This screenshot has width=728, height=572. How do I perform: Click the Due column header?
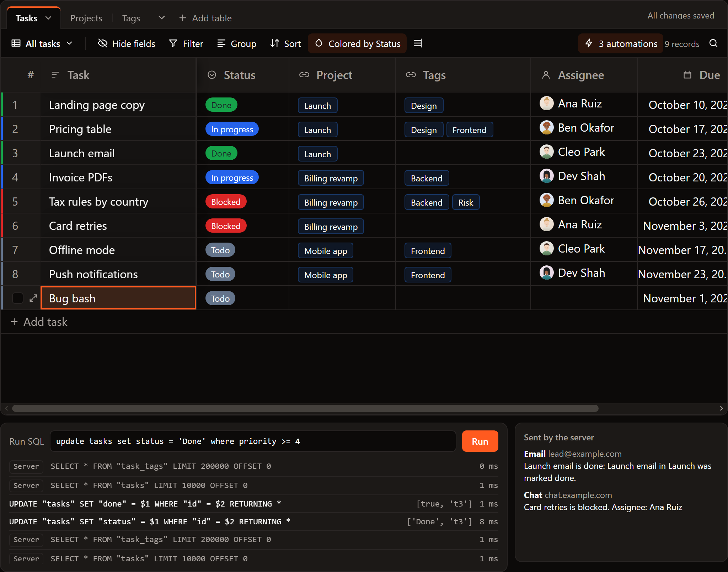pyautogui.click(x=682, y=75)
